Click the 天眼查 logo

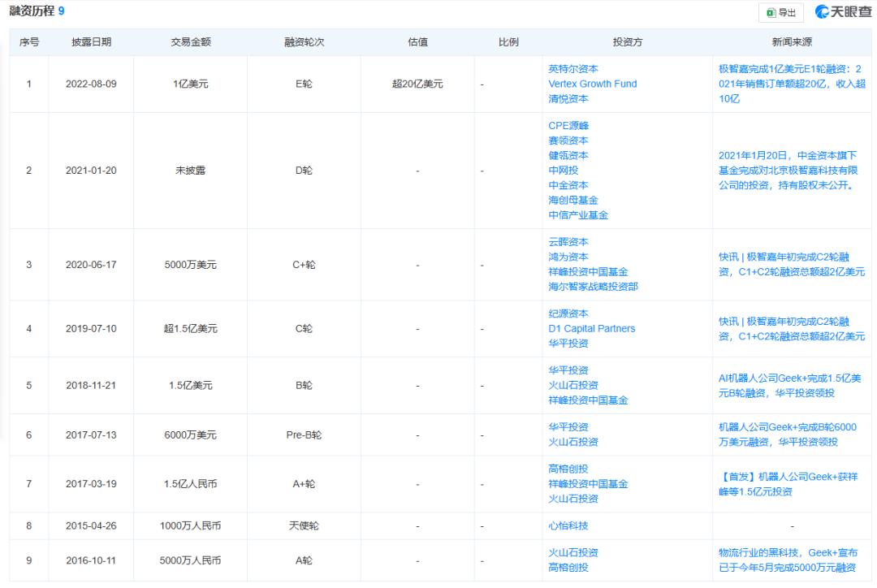[844, 11]
